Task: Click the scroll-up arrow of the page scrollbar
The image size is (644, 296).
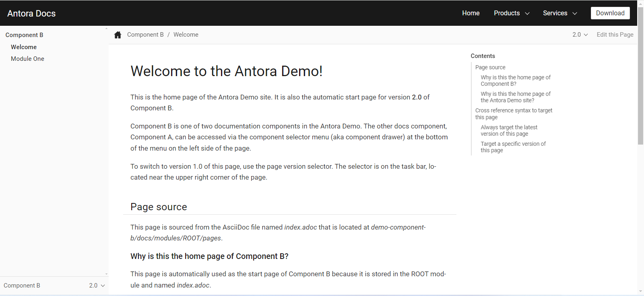Action: 640,3
